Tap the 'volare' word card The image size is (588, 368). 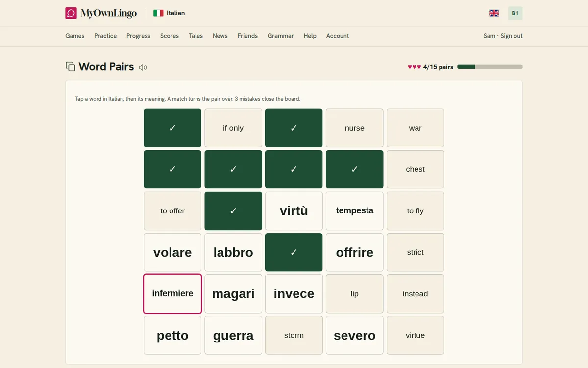click(172, 252)
